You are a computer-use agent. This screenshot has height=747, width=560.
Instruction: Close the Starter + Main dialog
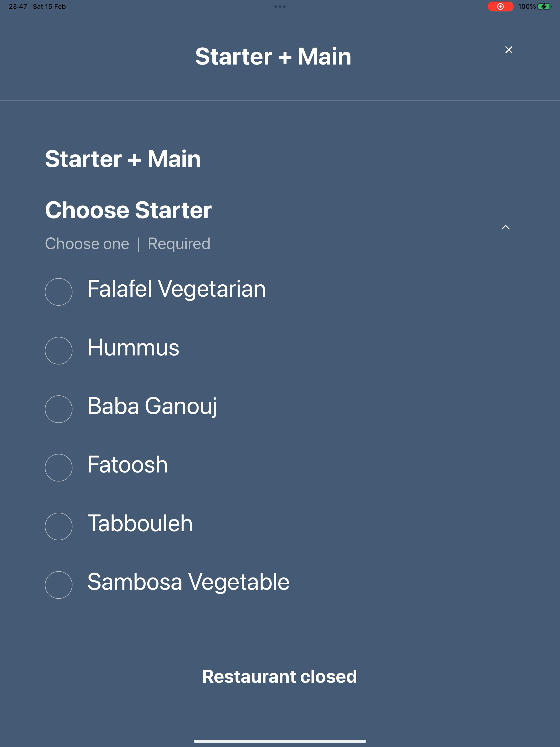509,50
